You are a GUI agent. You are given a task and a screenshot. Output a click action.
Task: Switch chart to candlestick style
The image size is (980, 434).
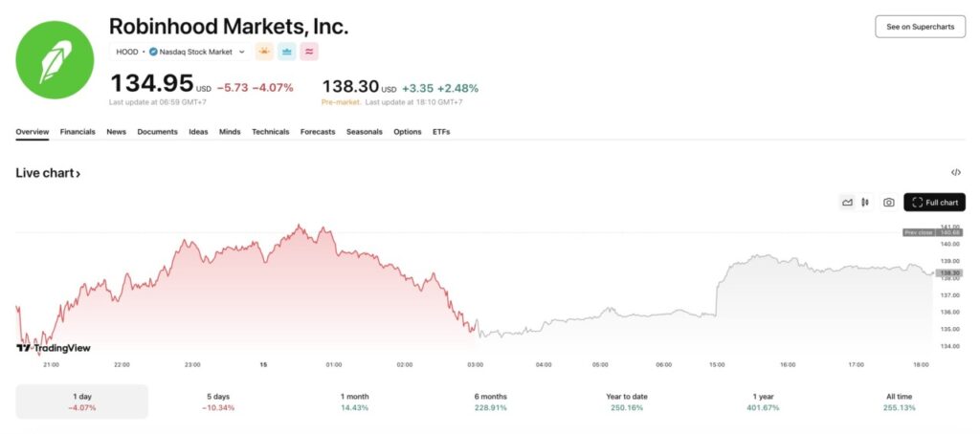(864, 203)
